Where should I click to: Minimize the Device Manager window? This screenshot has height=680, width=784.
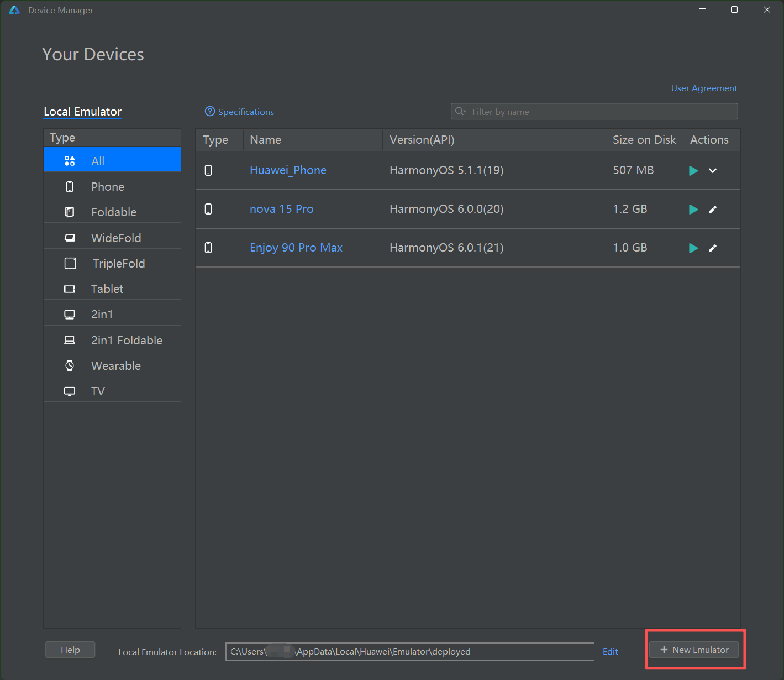(x=702, y=9)
